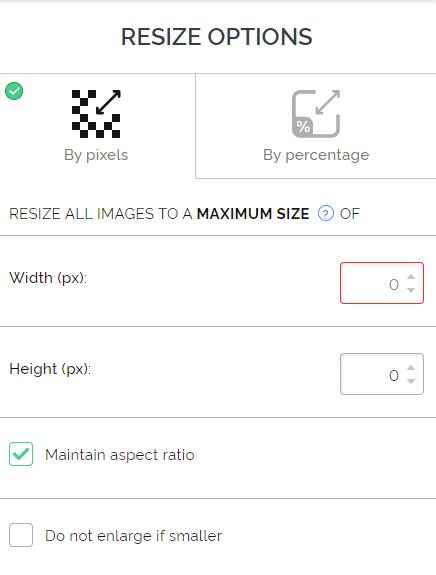
Task: Select the By percentage resize icon
Action: click(316, 114)
